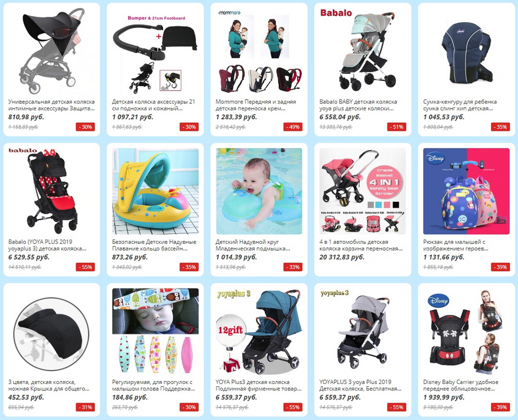Viewport: 518px width, 420px height.
Task: Click the Bumper & 21cm Footboard product image
Action: [155, 51]
